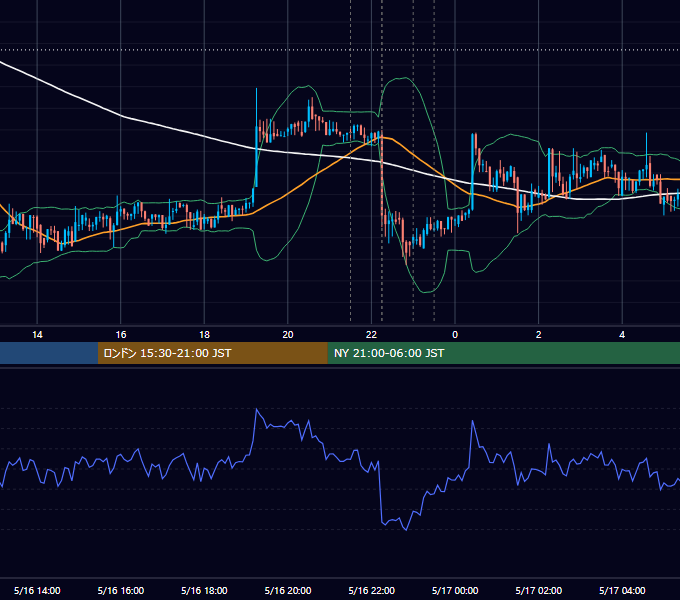
Task: Click lower axis label 5/16 16:00
Action: (121, 590)
